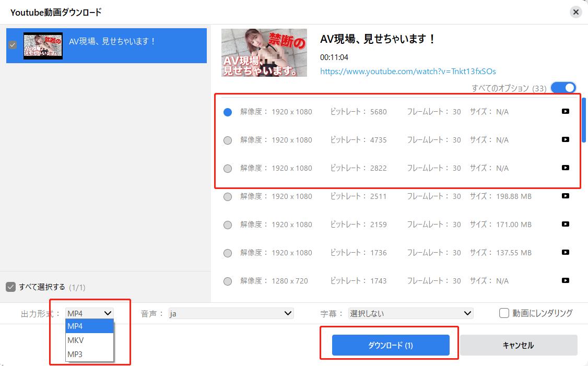Click the サイズ 198.88 MB value
Screen dimensions: 588x366
click(514, 196)
